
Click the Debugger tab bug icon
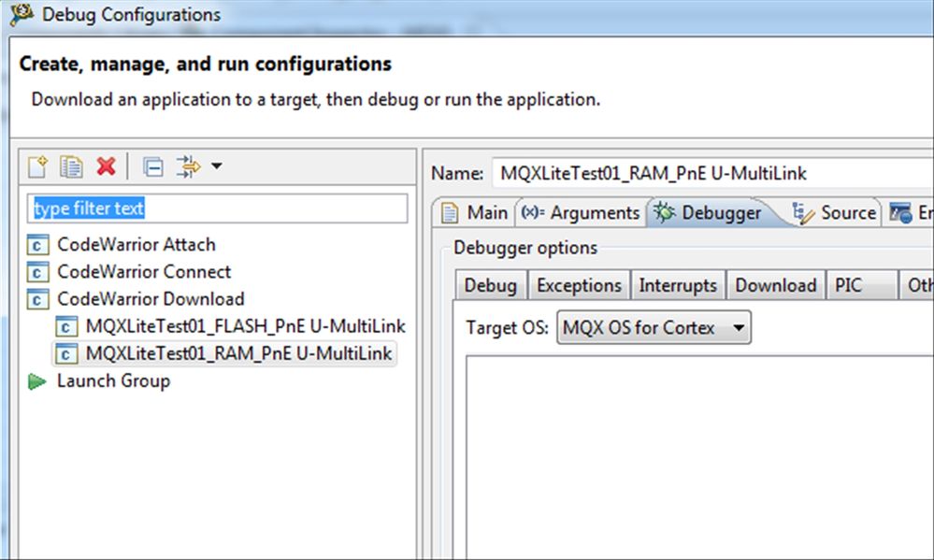tap(664, 212)
